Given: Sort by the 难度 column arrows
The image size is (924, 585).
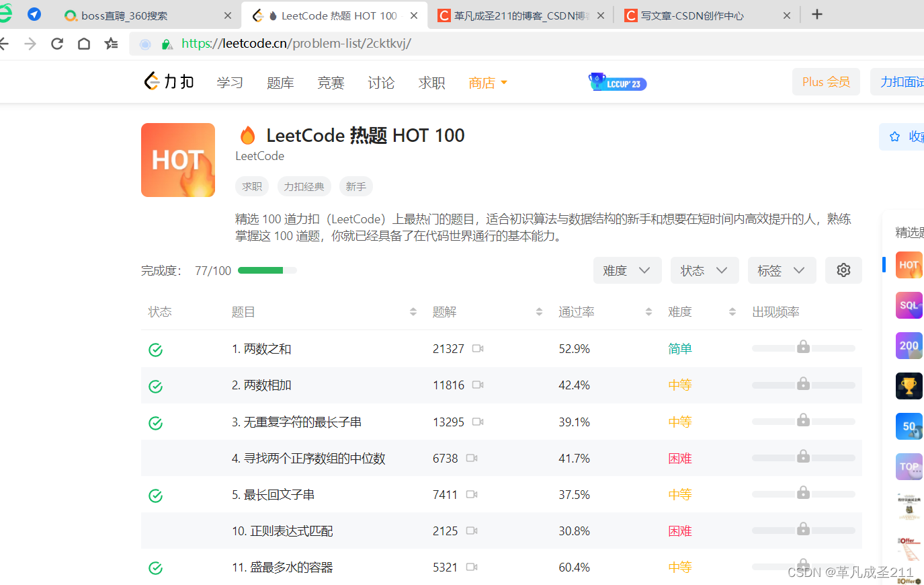Looking at the screenshot, I should 732,312.
